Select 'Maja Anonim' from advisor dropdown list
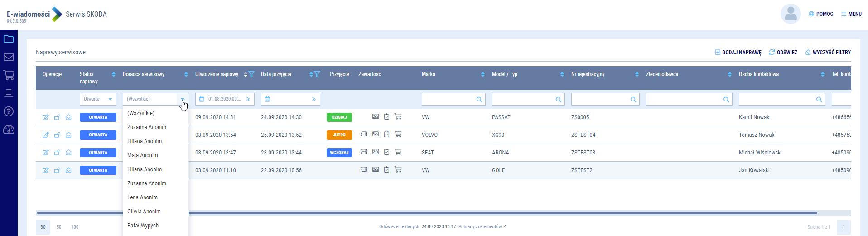Screen dimensions: 868x236 143,155
